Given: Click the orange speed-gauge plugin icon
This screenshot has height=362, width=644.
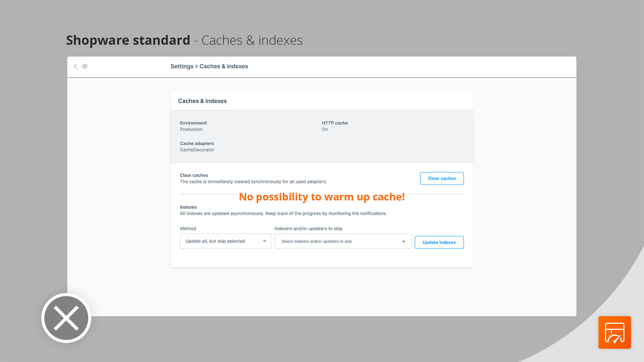Looking at the screenshot, I should [x=614, y=333].
